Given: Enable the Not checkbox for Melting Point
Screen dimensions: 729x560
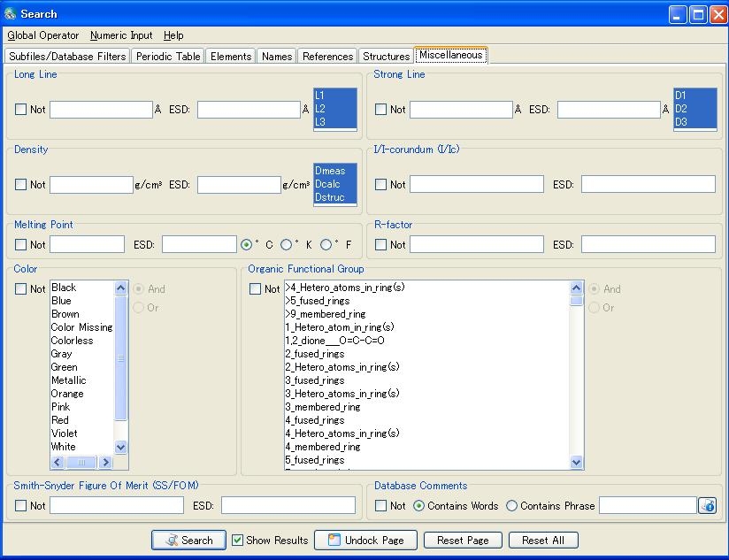Looking at the screenshot, I should pyautogui.click(x=20, y=244).
